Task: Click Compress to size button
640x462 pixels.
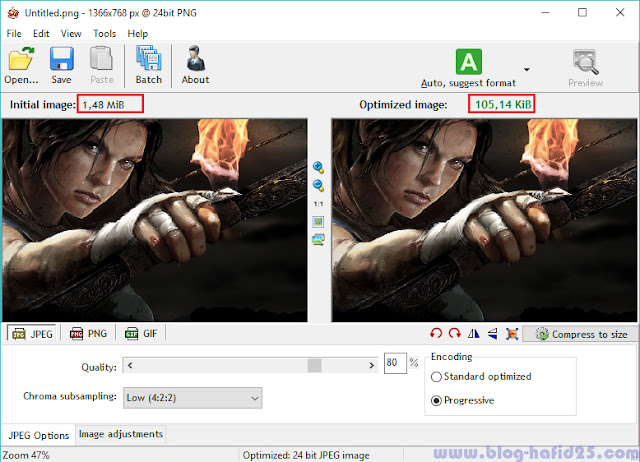Action: click(x=580, y=334)
